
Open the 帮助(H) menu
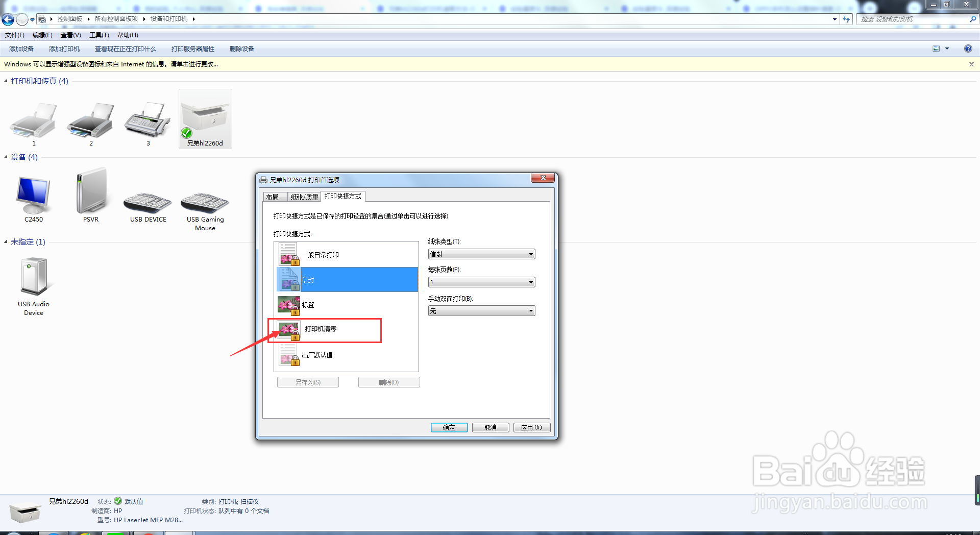(x=128, y=35)
